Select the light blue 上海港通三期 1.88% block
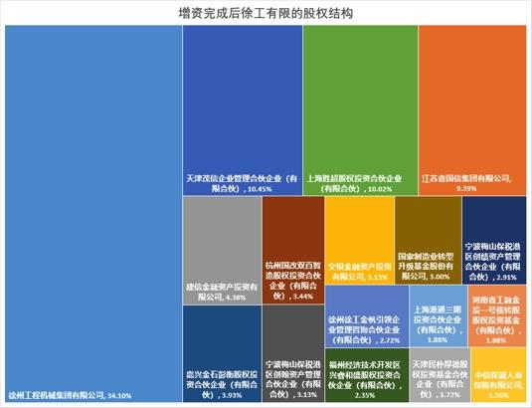This screenshot has width=532, height=408. pyautogui.click(x=439, y=316)
